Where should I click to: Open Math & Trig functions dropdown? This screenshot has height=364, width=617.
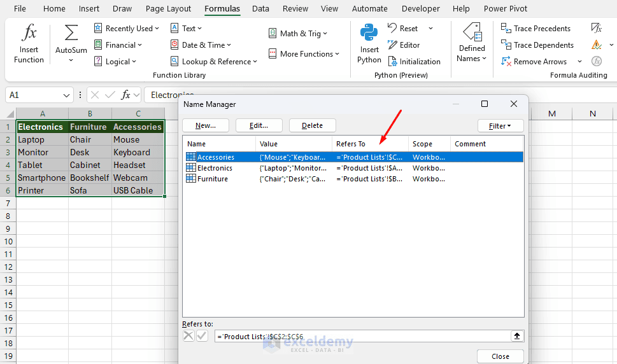point(298,34)
